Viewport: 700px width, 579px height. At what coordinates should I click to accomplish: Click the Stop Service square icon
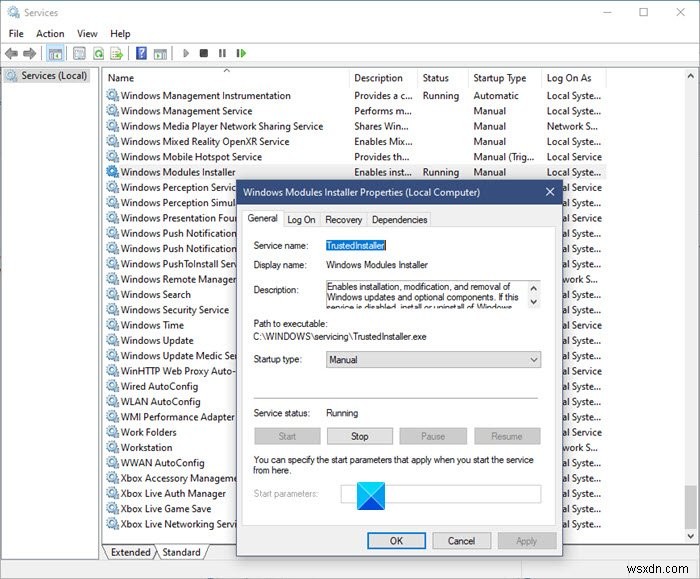point(204,54)
